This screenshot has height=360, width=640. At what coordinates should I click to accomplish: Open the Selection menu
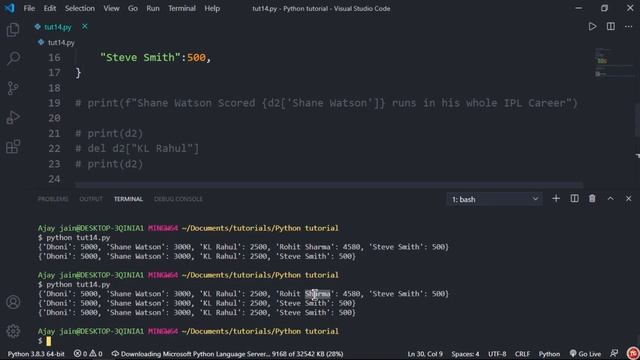tap(80, 8)
